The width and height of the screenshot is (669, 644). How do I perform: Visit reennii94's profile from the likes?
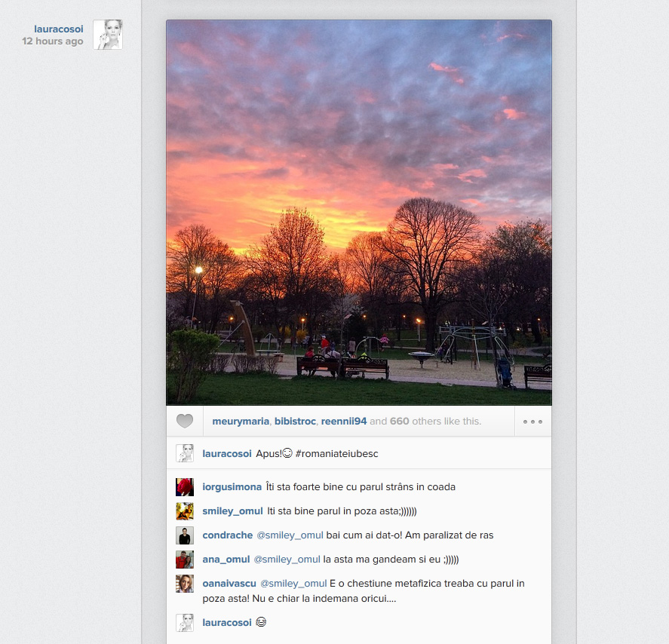point(344,422)
